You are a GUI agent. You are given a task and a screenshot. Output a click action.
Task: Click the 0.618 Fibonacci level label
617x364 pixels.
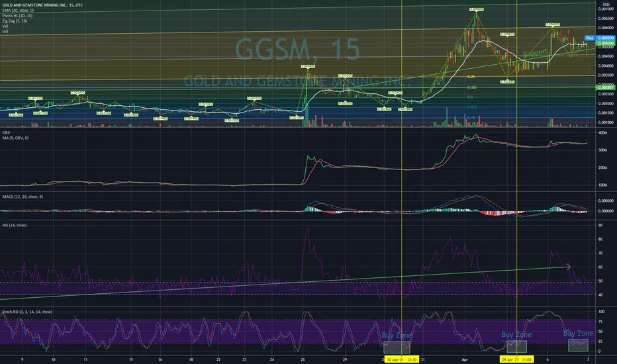point(472,107)
